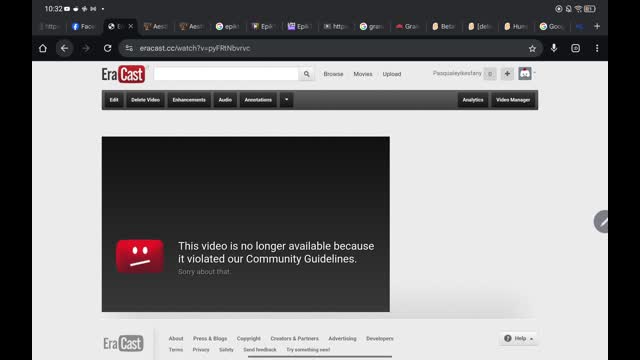Viewport: 640px width, 360px height.
Task: Open the Terms footer link
Action: point(176,350)
